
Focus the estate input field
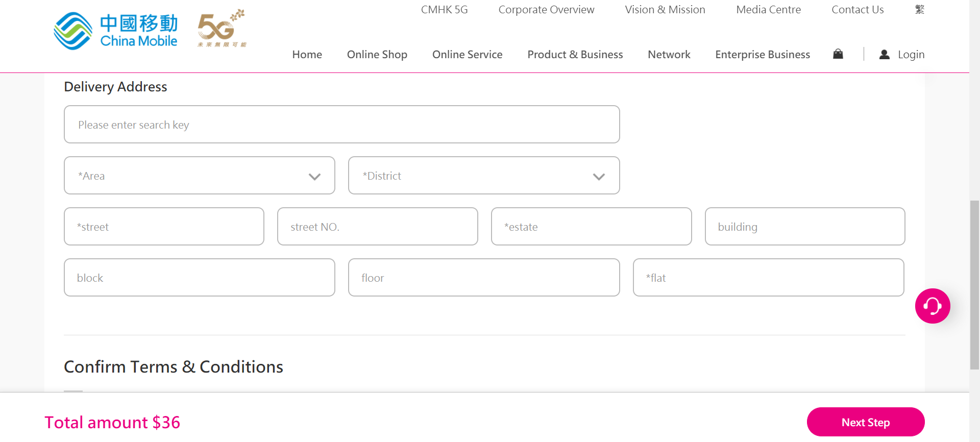[592, 227]
